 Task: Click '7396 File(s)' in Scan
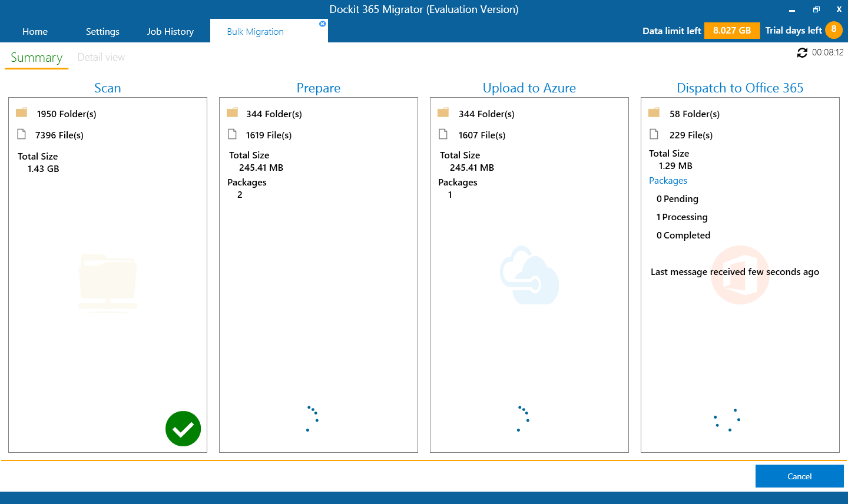[59, 135]
